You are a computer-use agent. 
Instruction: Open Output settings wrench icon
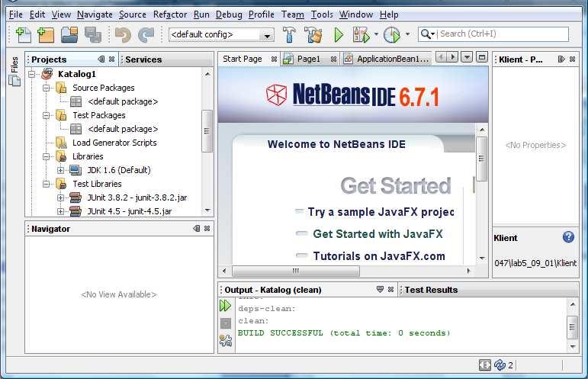(x=226, y=340)
